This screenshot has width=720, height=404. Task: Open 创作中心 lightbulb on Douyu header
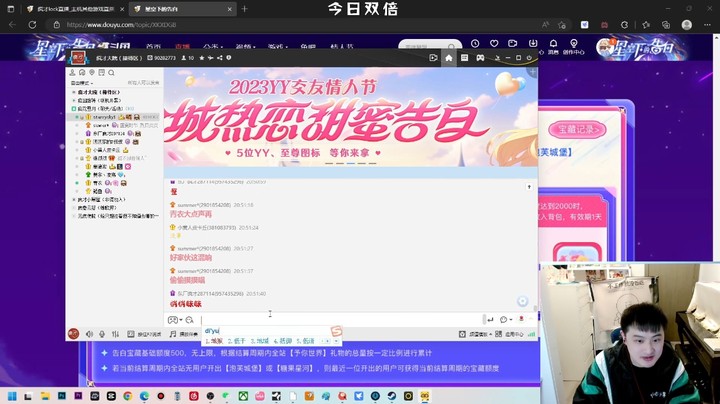574,46
